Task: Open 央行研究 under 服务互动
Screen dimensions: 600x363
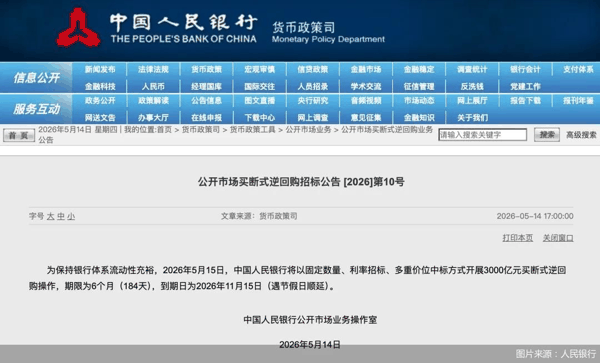Action: pos(313,101)
